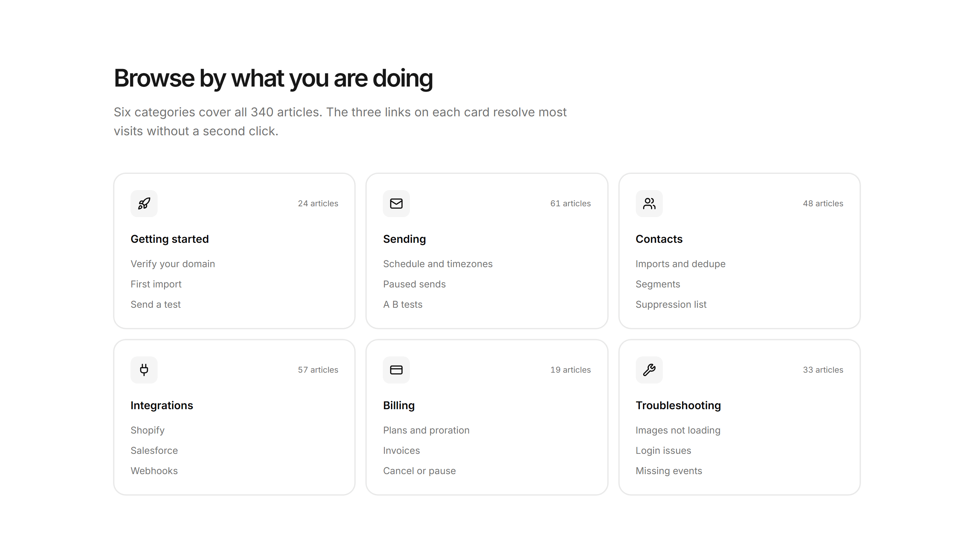Open the Salesforce integration article
This screenshot has height=560, width=974.
[x=154, y=450]
